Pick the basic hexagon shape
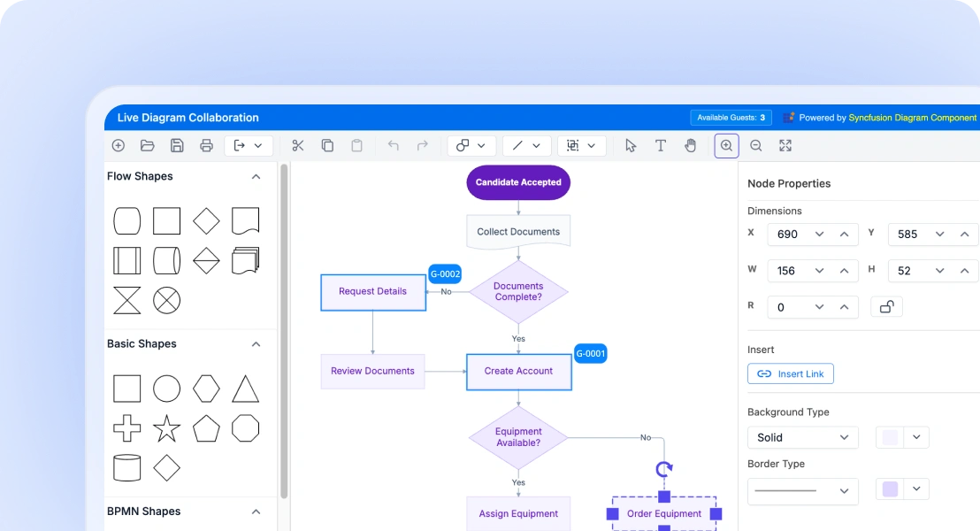Image resolution: width=980 pixels, height=531 pixels. pyautogui.click(x=206, y=389)
